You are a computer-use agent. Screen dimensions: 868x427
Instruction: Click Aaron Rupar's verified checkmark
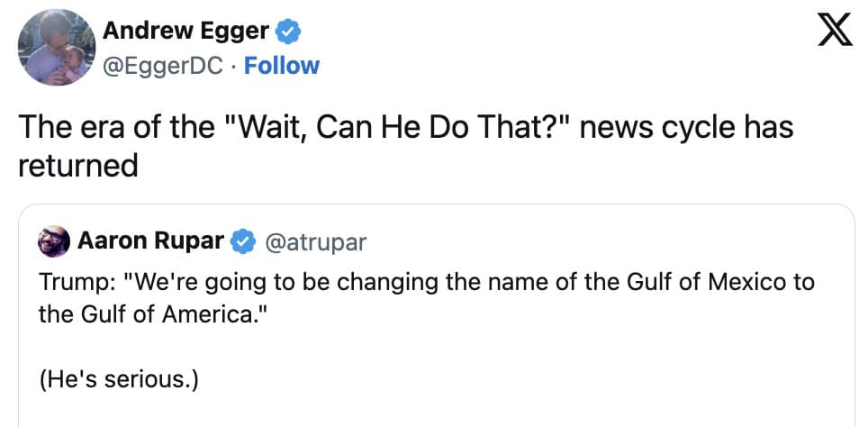[x=241, y=241]
